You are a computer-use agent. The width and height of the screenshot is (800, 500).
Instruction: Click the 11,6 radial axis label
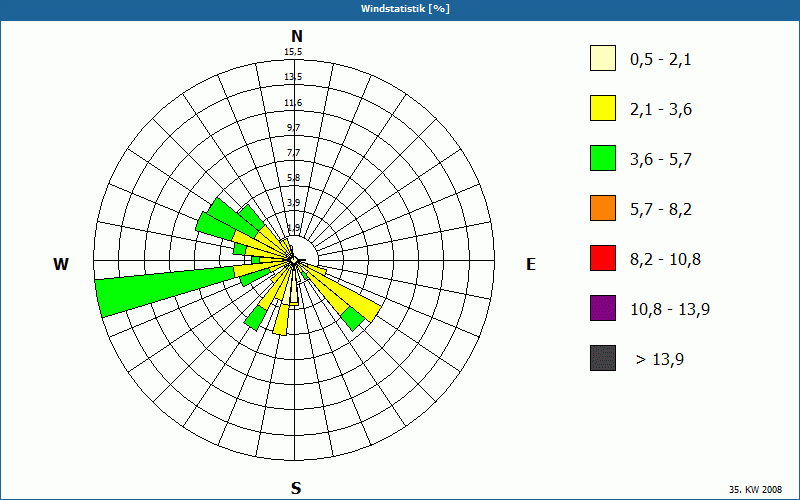tap(293, 103)
